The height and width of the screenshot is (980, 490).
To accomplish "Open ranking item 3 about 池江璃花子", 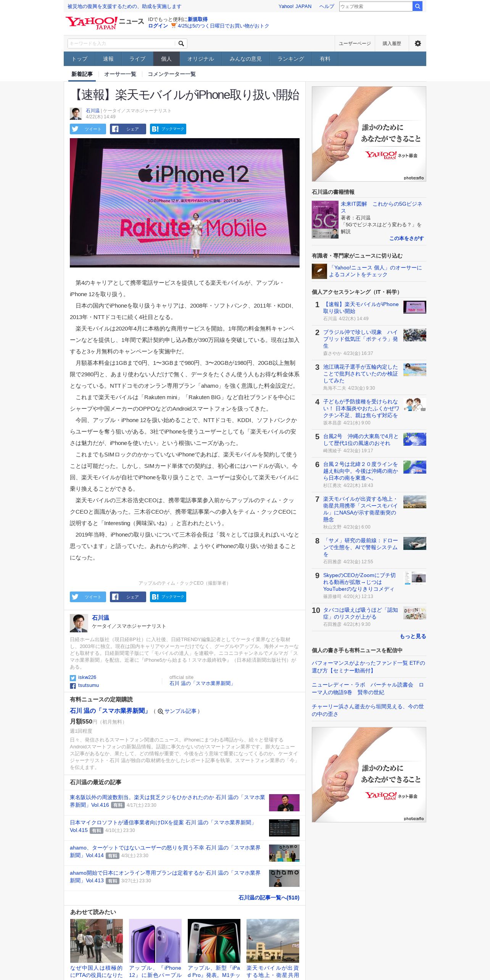I will [x=361, y=374].
